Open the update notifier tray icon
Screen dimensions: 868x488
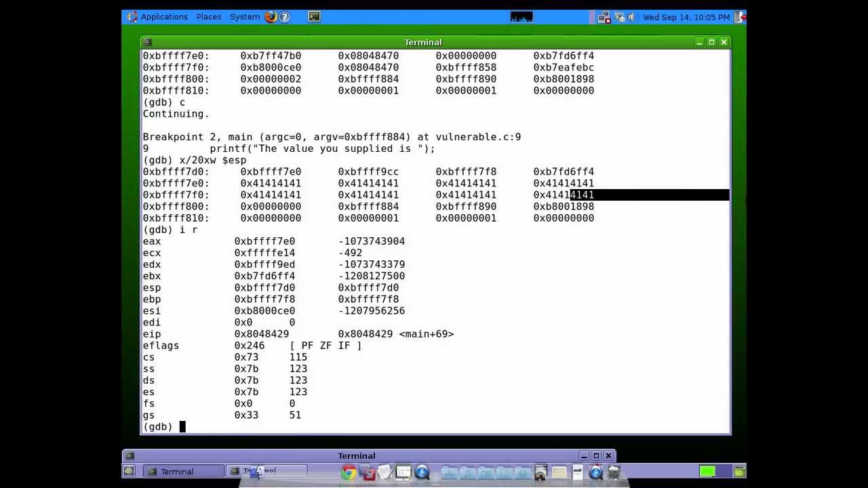tap(619, 17)
